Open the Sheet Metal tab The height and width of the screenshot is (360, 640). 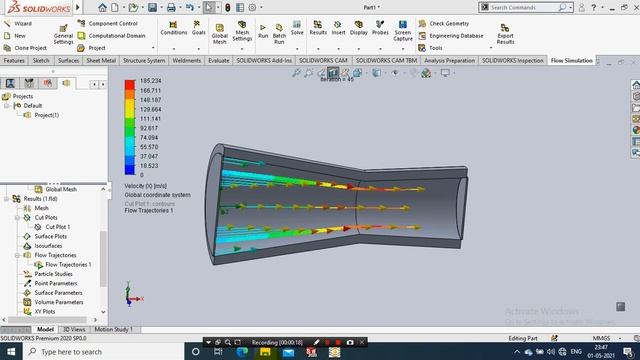[101, 60]
